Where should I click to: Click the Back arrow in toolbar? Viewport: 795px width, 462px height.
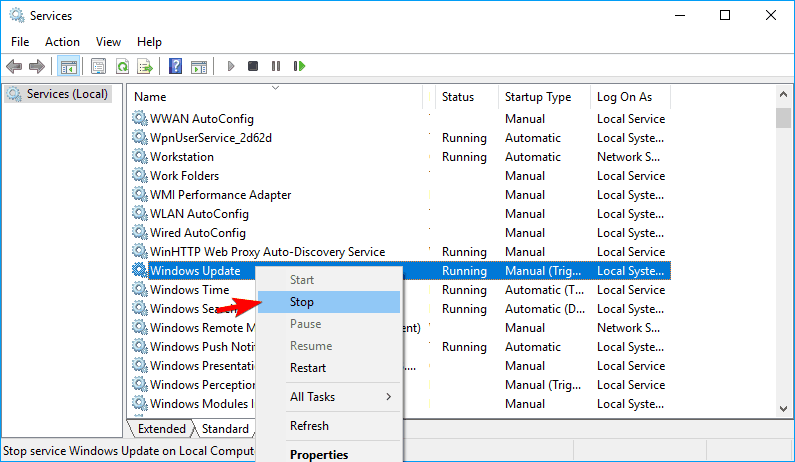pyautogui.click(x=14, y=66)
